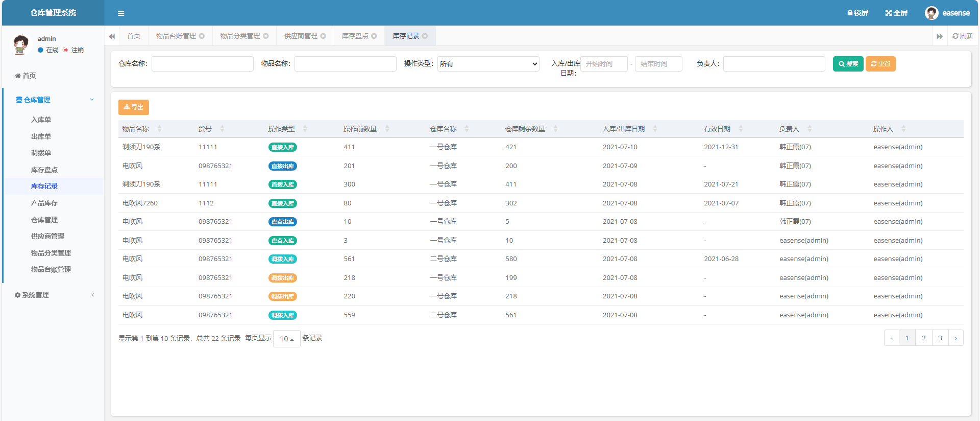The image size is (980, 421).
Task: Close the 物品台账管理 tab
Action: pyautogui.click(x=202, y=36)
